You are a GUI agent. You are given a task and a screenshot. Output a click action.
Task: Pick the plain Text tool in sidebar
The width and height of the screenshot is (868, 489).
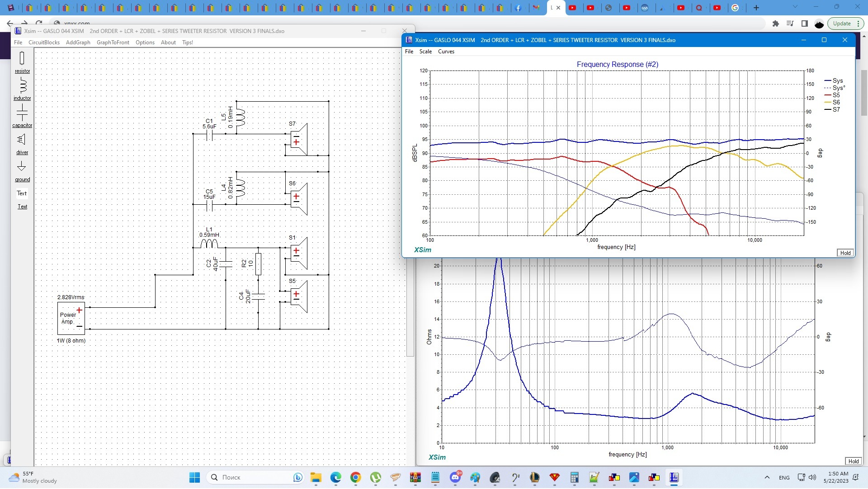point(22,193)
